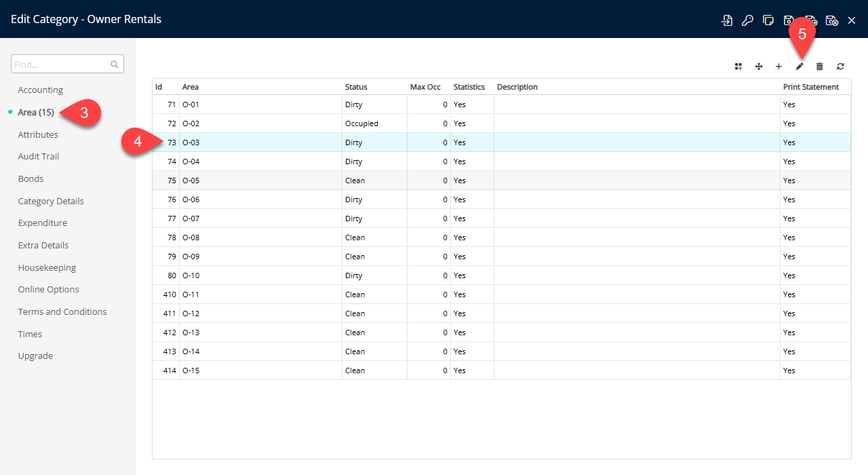The width and height of the screenshot is (868, 475).
Task: Click the sticky notes icon in title bar
Action: (x=768, y=20)
